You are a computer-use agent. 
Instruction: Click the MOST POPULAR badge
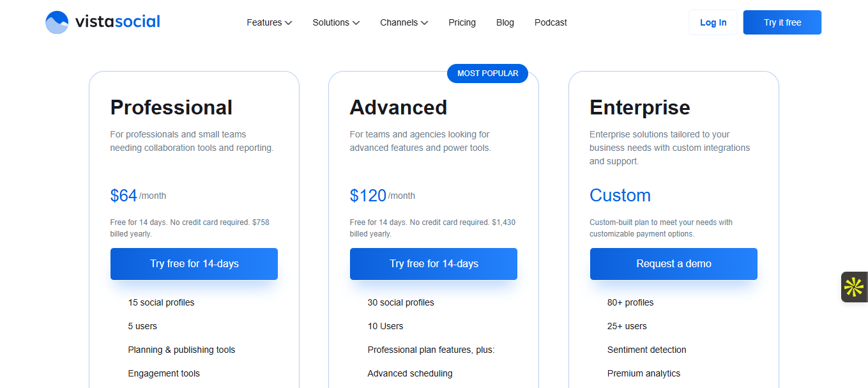[x=487, y=74]
